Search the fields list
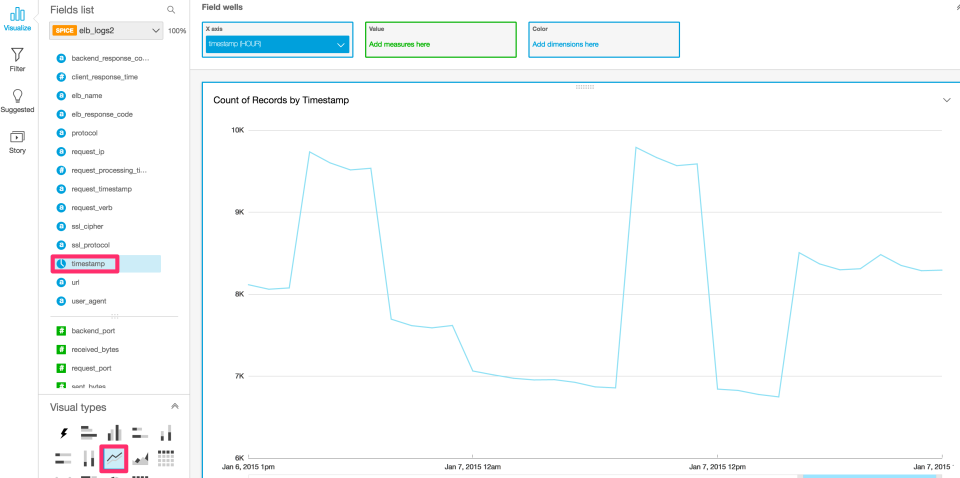960x478 pixels. click(171, 10)
